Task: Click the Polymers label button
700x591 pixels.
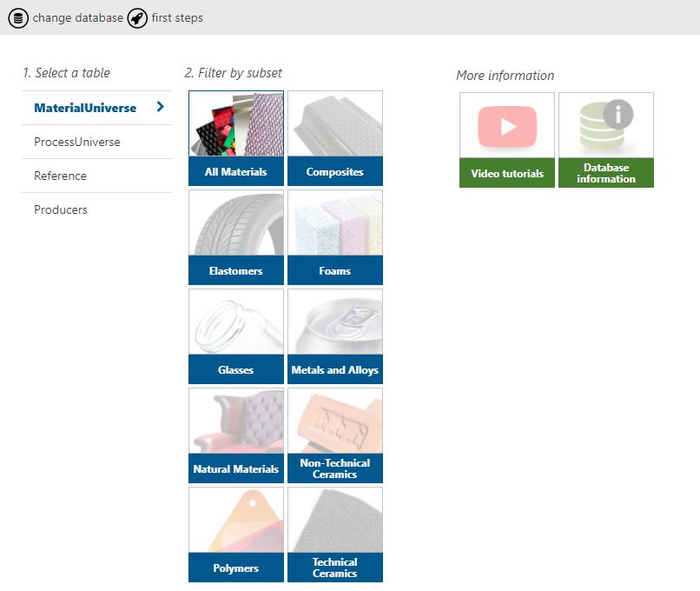Action: point(236,568)
